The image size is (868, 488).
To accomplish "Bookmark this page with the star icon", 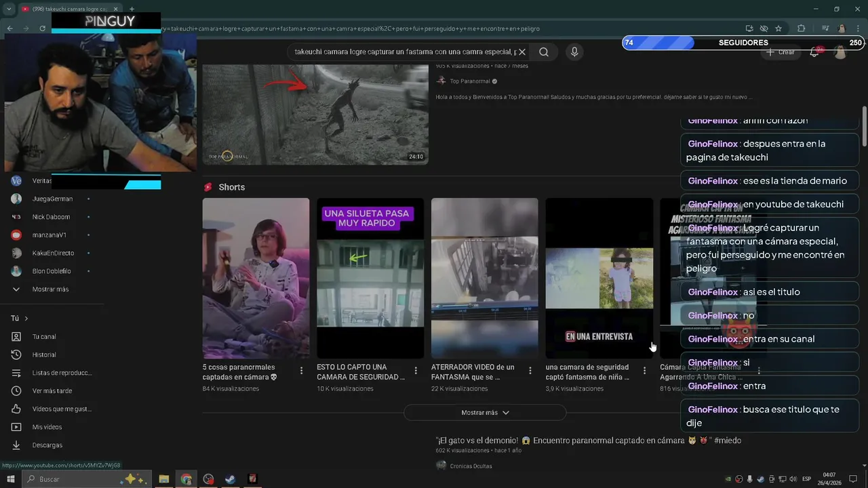I will [x=778, y=28].
